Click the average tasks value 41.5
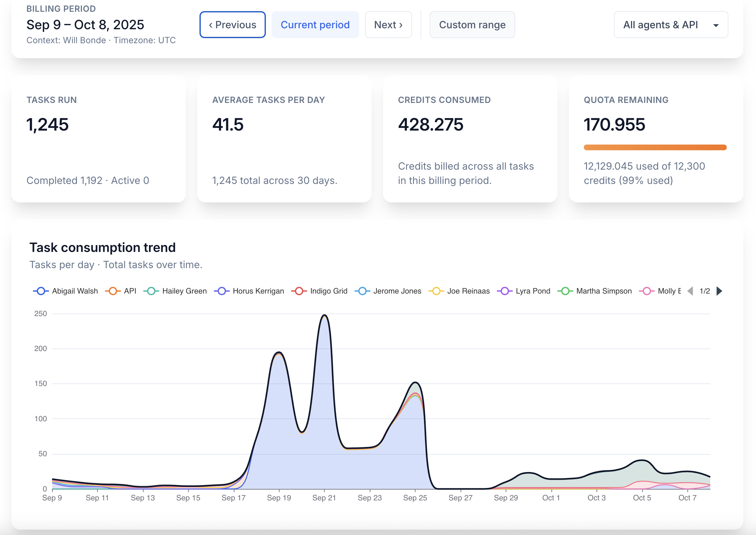This screenshot has width=756, height=535. point(228,125)
